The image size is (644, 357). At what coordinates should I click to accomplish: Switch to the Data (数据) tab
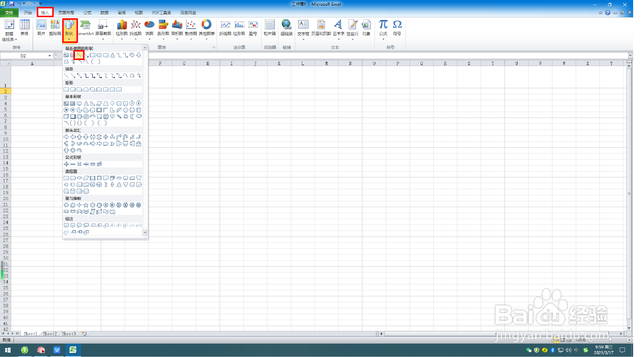pos(104,13)
